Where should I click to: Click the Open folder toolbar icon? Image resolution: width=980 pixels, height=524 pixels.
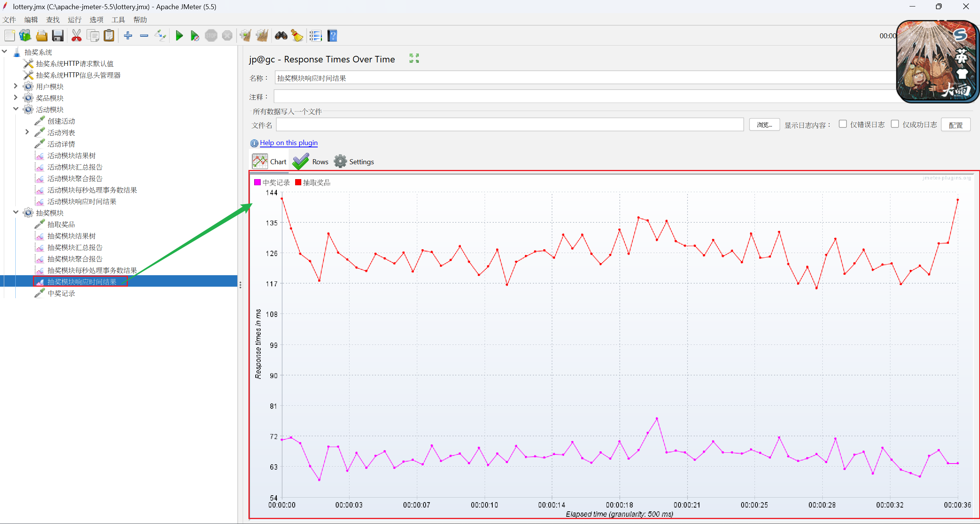[41, 36]
